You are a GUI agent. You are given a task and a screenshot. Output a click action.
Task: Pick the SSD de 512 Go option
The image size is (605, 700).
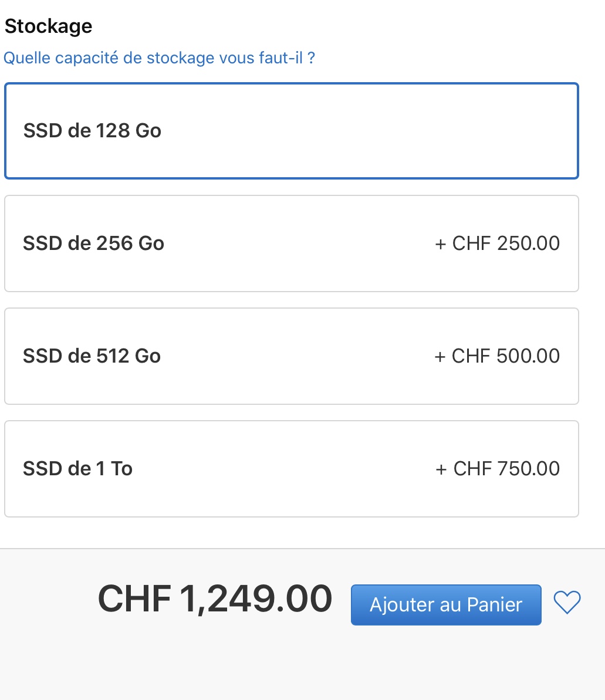(291, 356)
